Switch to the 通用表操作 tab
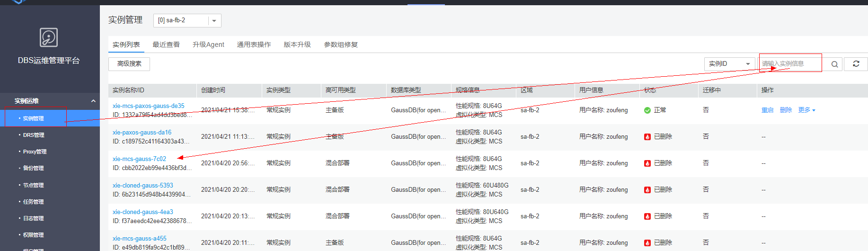 [x=254, y=45]
